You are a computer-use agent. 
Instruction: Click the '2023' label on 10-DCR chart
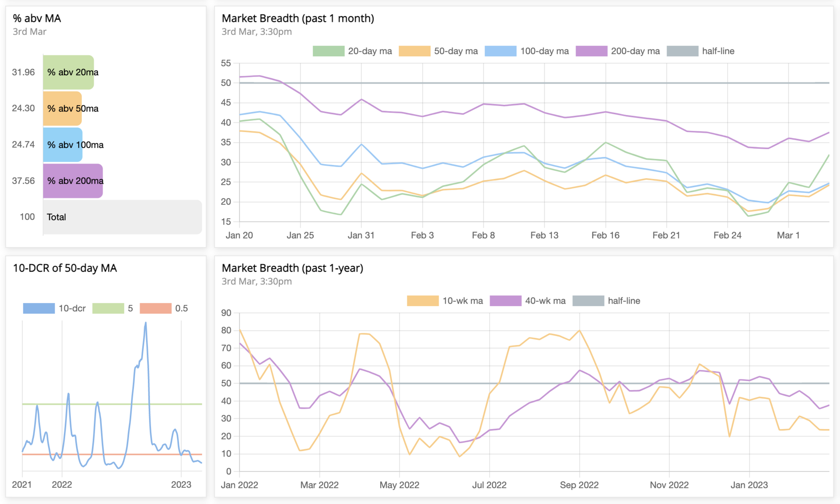point(181,485)
